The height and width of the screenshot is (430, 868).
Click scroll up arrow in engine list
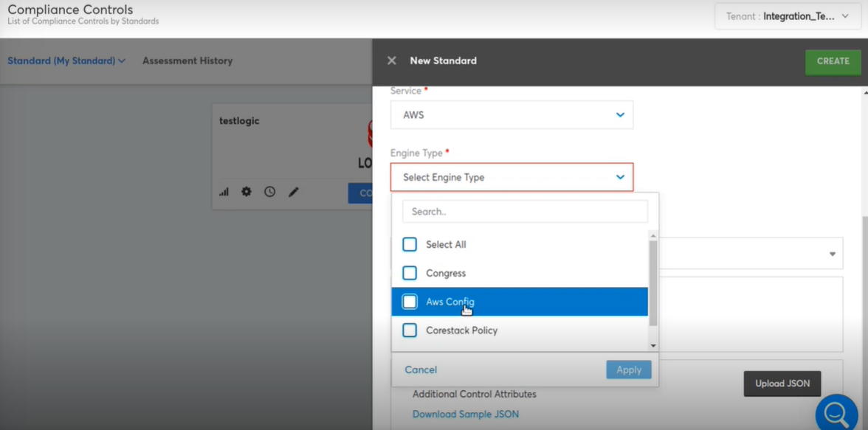[653, 236]
